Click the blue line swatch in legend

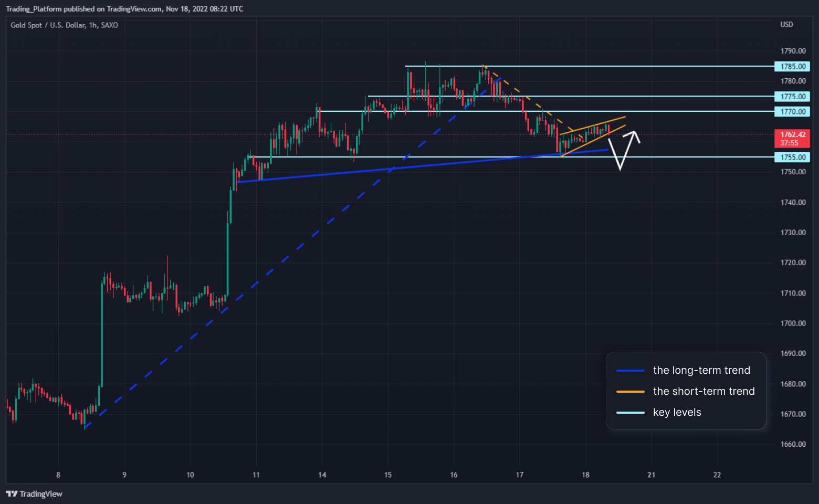click(630, 371)
